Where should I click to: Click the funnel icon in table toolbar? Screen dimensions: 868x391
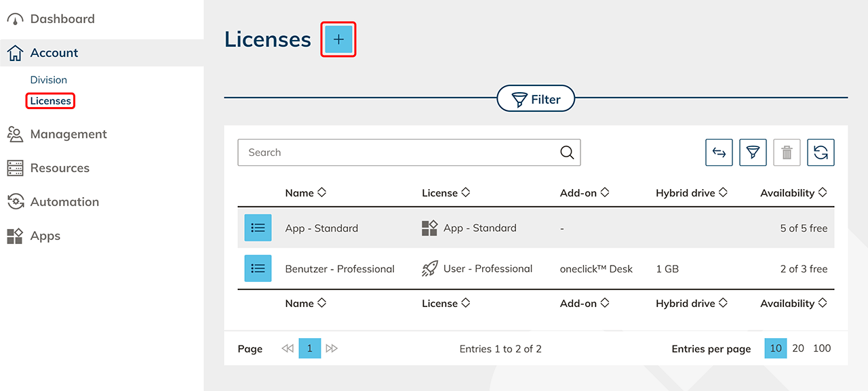click(x=753, y=152)
